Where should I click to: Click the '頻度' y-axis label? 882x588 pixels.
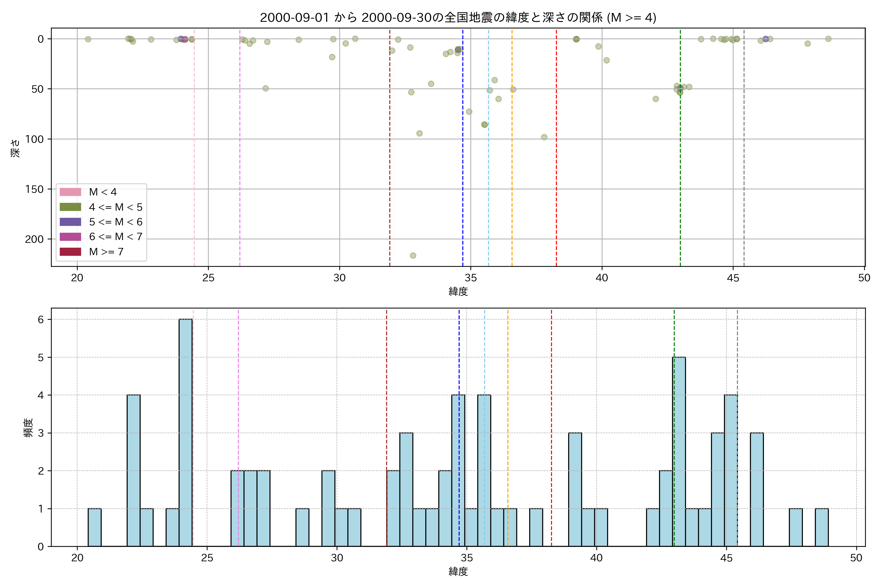28,428
